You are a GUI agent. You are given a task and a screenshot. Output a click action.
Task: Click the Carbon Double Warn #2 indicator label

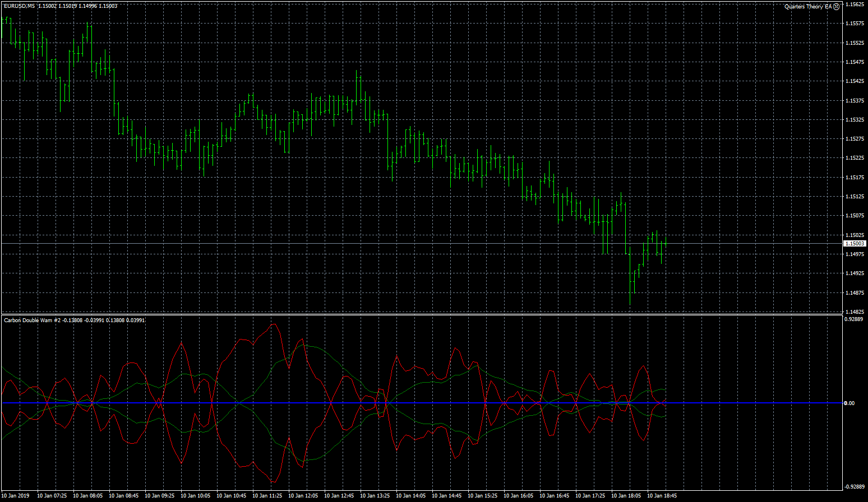pos(32,320)
